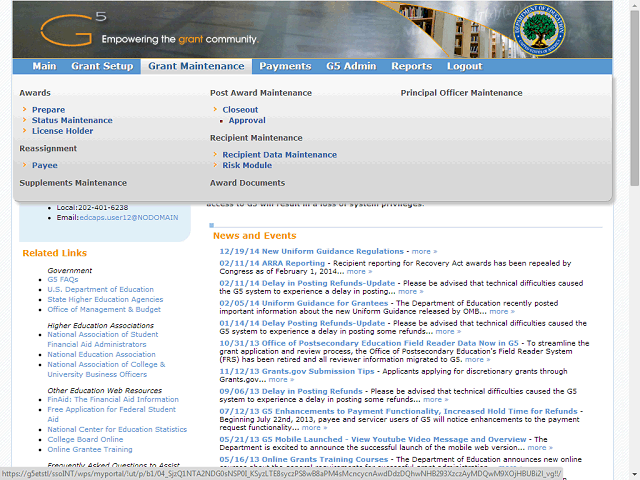Click the scrollbar up arrow
This screenshot has height=480, width=640.
[632, 6]
